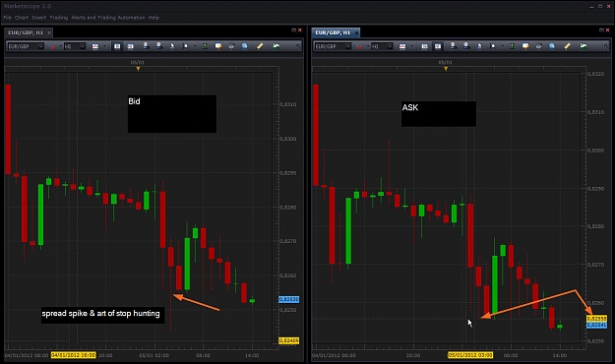This screenshot has height=364, width=615.
Task: Click the printer icon in the ASK chart toolbar
Action: pyautogui.click(x=539, y=46)
